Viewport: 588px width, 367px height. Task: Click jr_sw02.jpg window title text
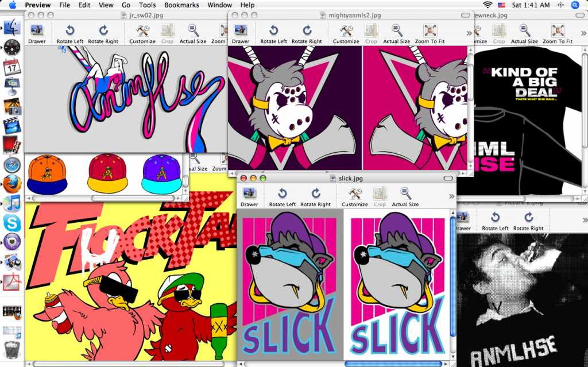click(146, 16)
